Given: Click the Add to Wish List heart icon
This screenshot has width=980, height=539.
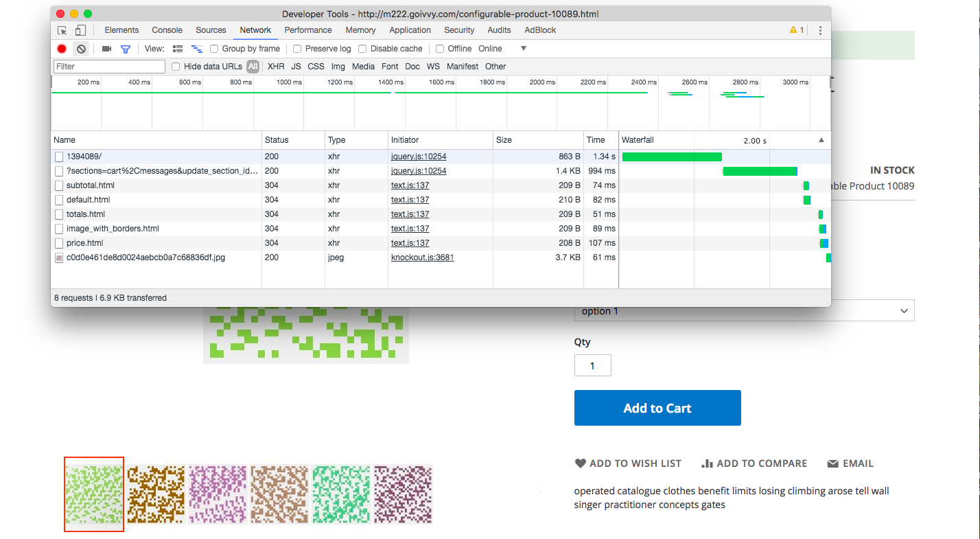Looking at the screenshot, I should pos(581,463).
